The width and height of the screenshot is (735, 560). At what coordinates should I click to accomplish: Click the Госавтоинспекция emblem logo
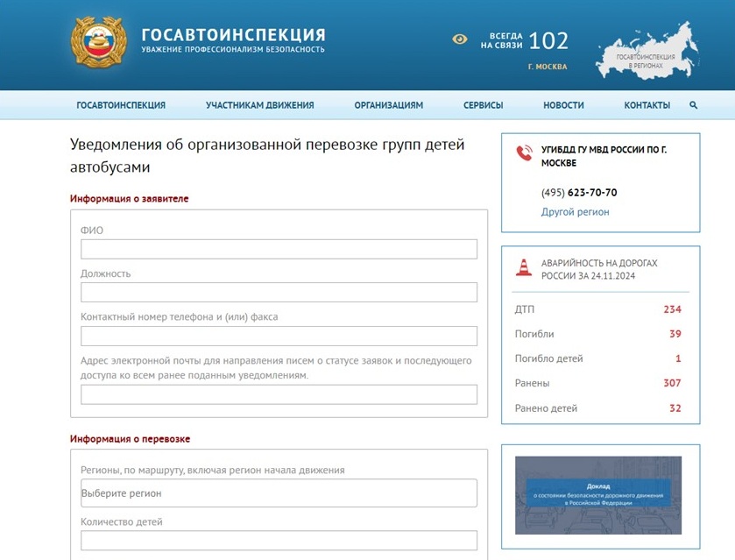click(x=99, y=43)
